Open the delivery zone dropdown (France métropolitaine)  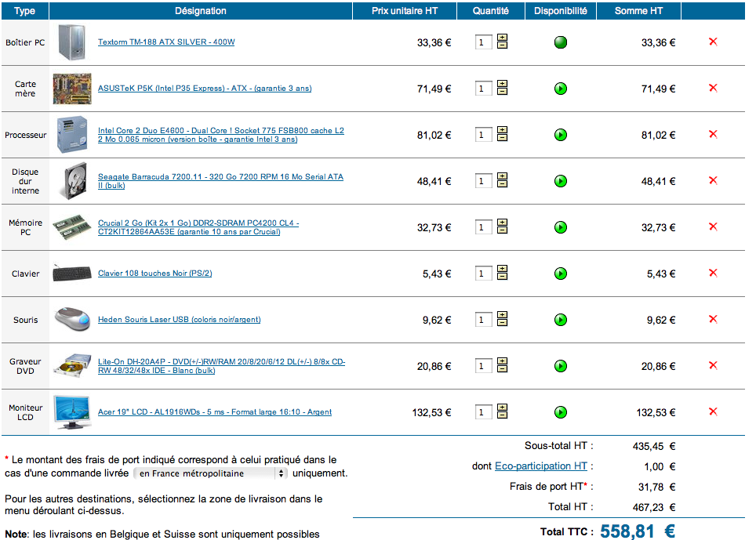pyautogui.click(x=210, y=473)
